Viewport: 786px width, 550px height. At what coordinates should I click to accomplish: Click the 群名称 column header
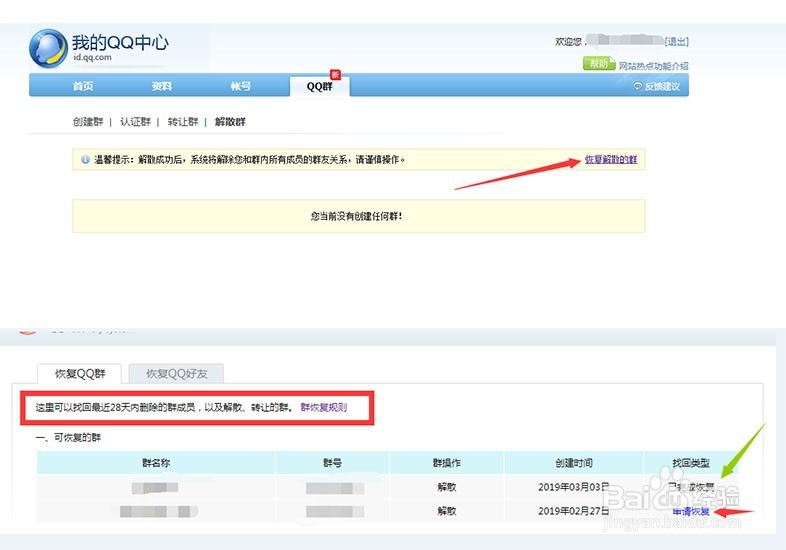[156, 463]
